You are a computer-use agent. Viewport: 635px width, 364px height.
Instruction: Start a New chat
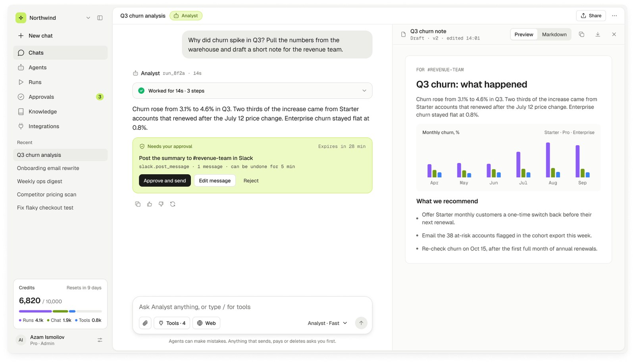(60, 36)
